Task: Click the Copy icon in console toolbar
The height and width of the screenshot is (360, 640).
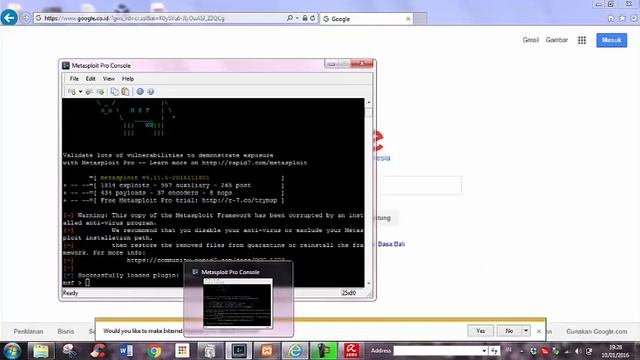Action: (115, 92)
